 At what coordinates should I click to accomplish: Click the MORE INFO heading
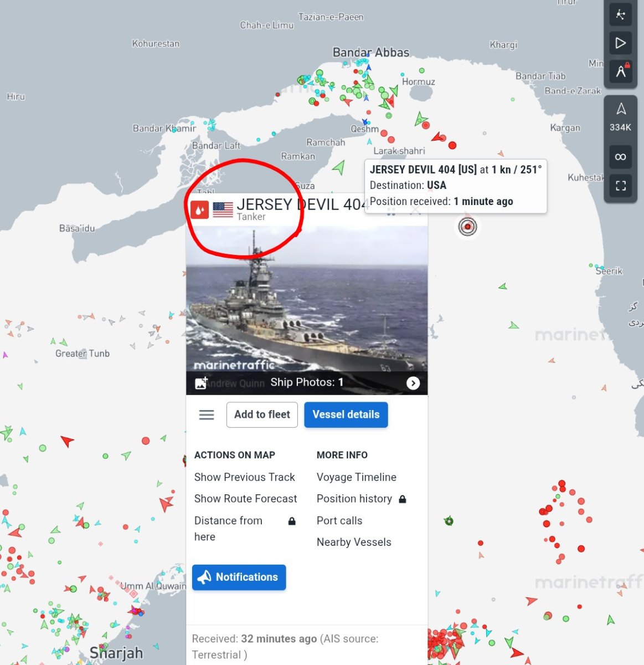point(342,455)
